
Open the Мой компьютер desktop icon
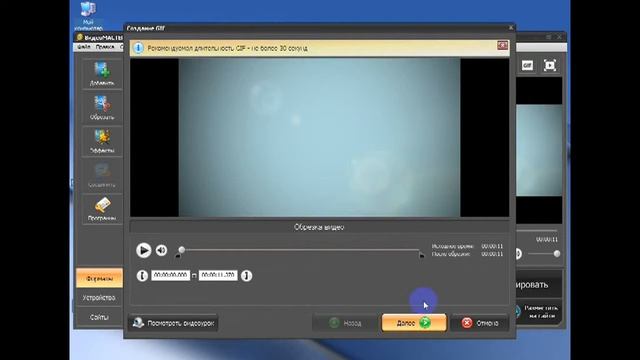(88, 16)
